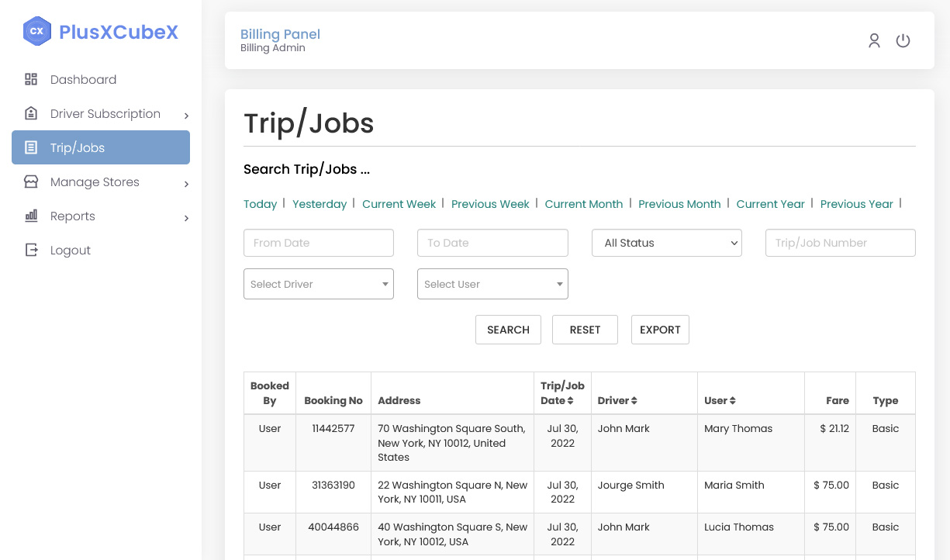Click the Driver Subscription icon in sidebar
950x560 pixels.
point(31,113)
